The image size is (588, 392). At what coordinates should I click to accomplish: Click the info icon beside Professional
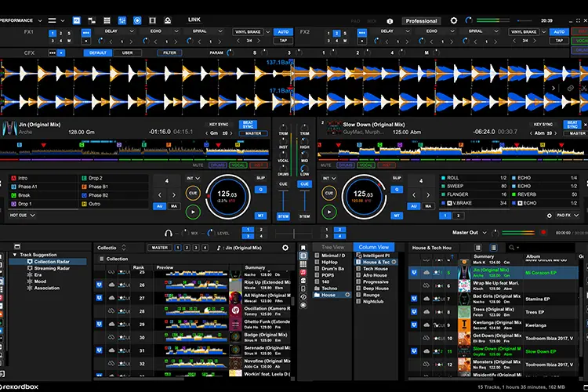(x=390, y=21)
